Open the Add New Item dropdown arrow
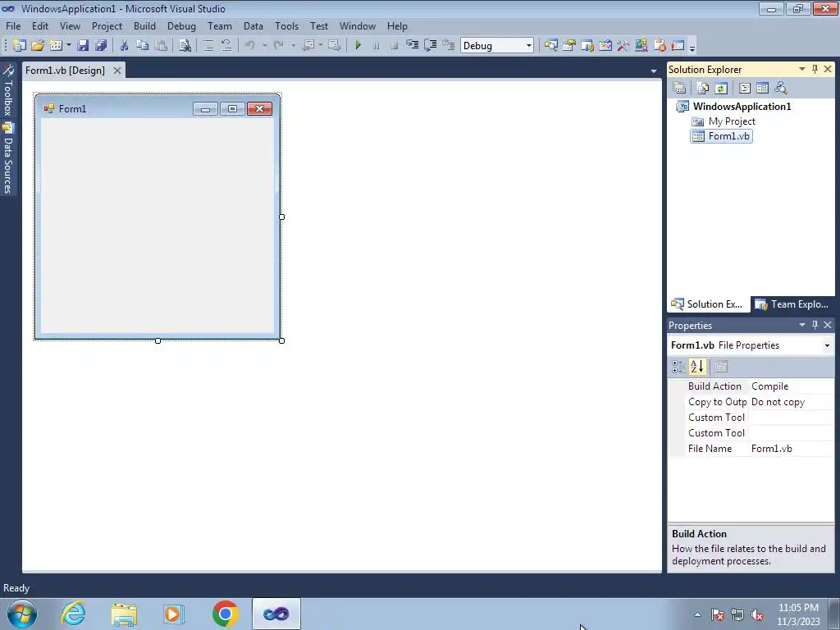The height and width of the screenshot is (630, 840). click(x=69, y=46)
